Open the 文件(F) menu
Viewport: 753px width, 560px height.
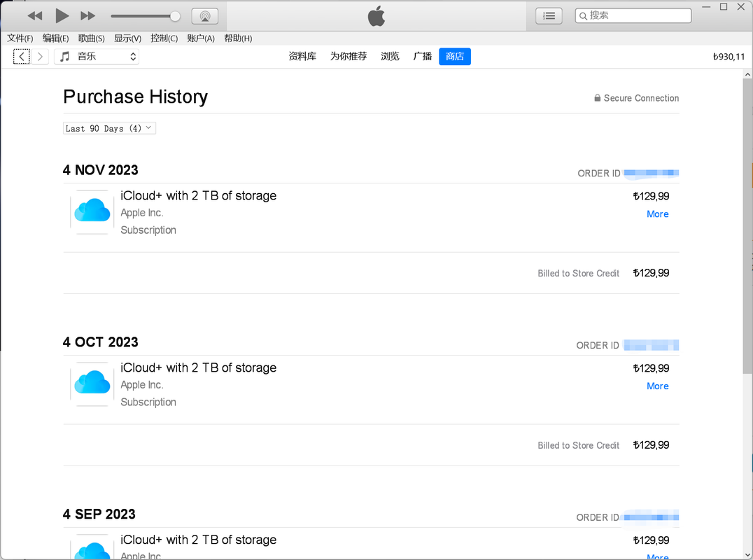click(20, 38)
